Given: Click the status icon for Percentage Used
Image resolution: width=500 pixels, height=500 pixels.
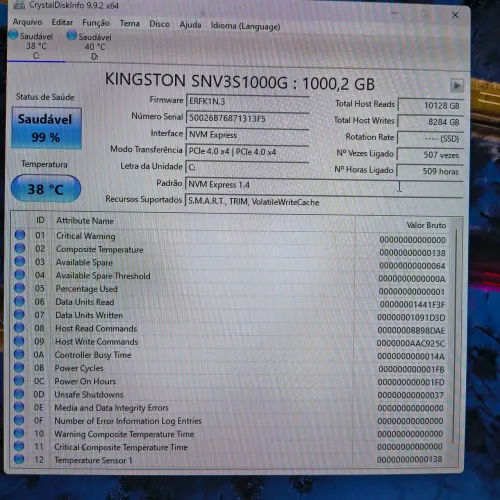Looking at the screenshot, I should tap(20, 288).
